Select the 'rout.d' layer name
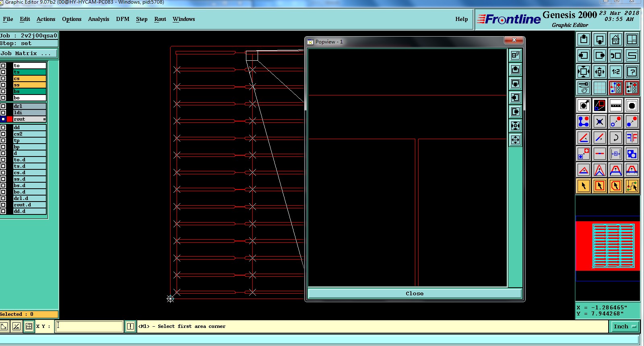The height and width of the screenshot is (346, 644). [30, 205]
